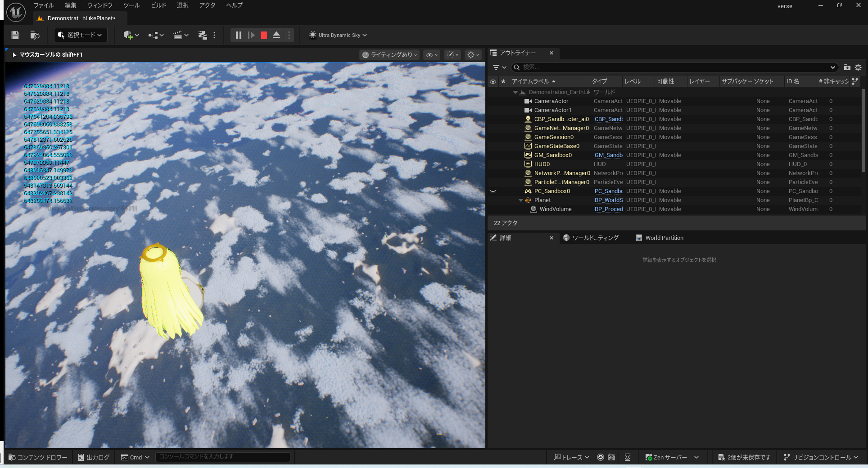Click the add folder icon in outliner
The width and height of the screenshot is (868, 468).
coord(847,67)
